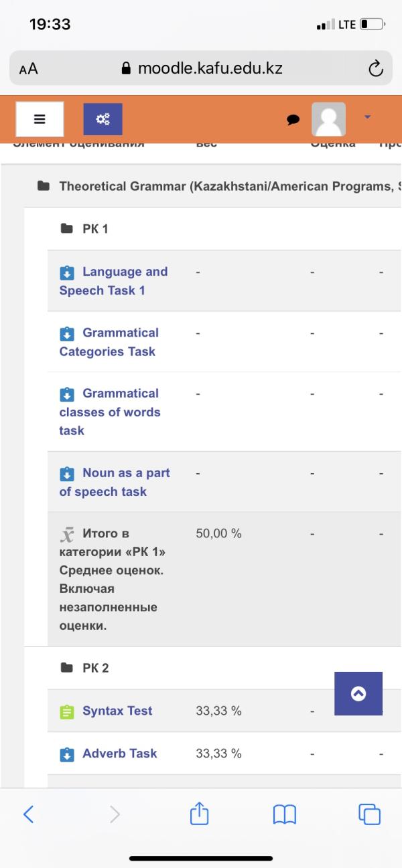Viewport: 402px width, 868px height.
Task: Click the РК 1 category folder icon
Action: (66, 229)
